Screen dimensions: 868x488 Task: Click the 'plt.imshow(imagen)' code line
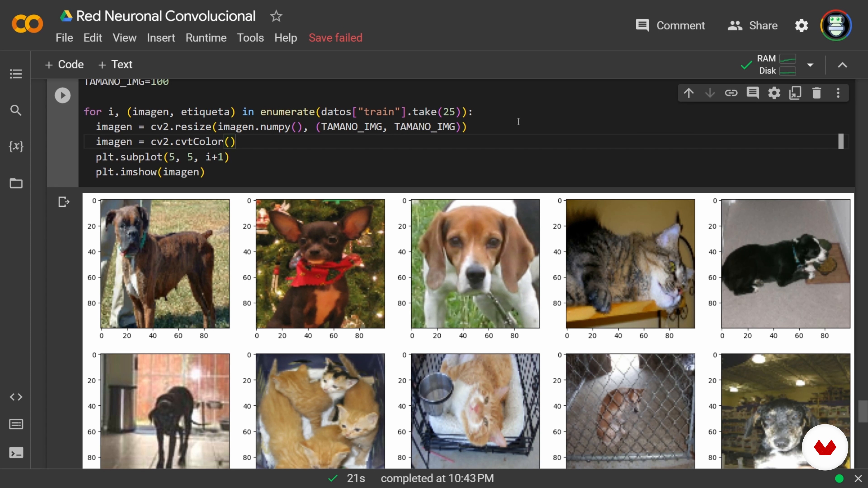[x=150, y=172]
